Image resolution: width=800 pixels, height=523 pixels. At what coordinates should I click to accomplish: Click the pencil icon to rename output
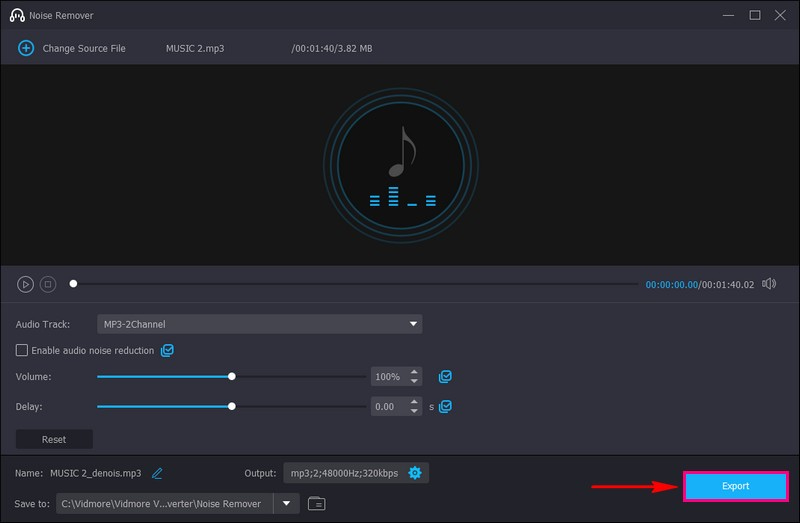click(x=157, y=473)
